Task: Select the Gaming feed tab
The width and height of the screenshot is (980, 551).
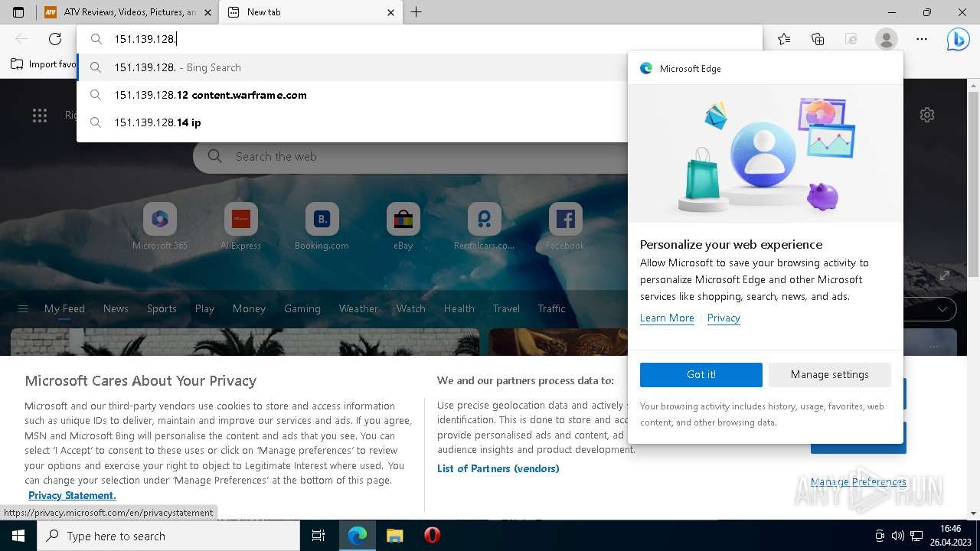Action: click(302, 308)
